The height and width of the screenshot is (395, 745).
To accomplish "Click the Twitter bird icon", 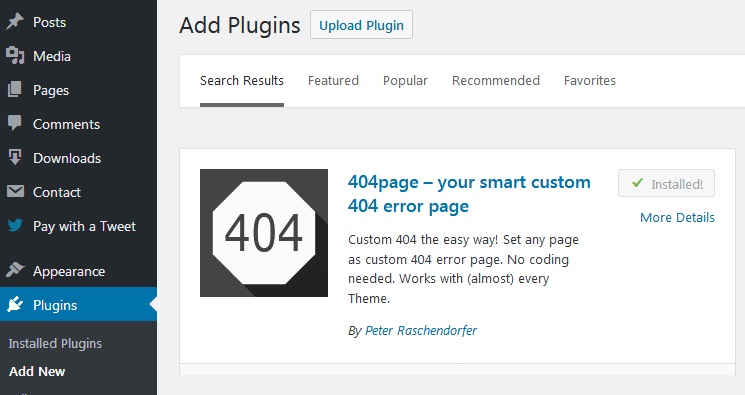I will [15, 225].
